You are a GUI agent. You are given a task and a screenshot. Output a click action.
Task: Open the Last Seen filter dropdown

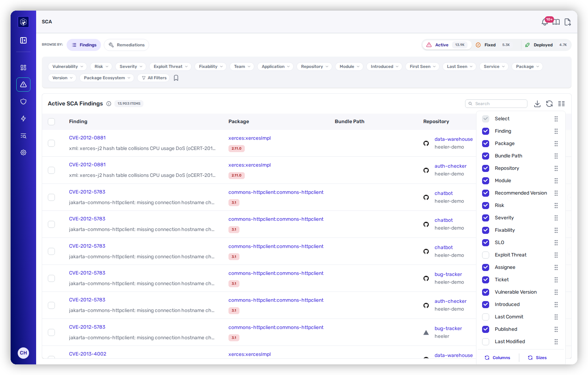coord(459,67)
